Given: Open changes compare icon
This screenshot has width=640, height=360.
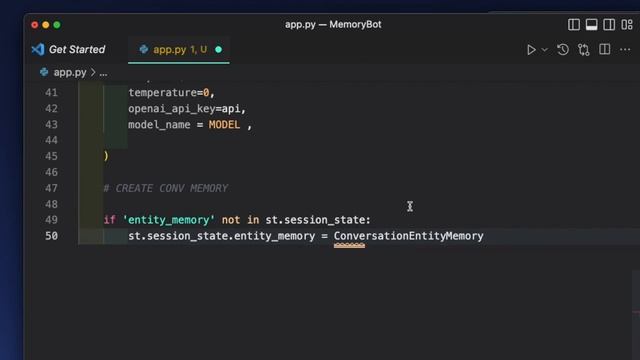Looking at the screenshot, I should click(x=584, y=50).
